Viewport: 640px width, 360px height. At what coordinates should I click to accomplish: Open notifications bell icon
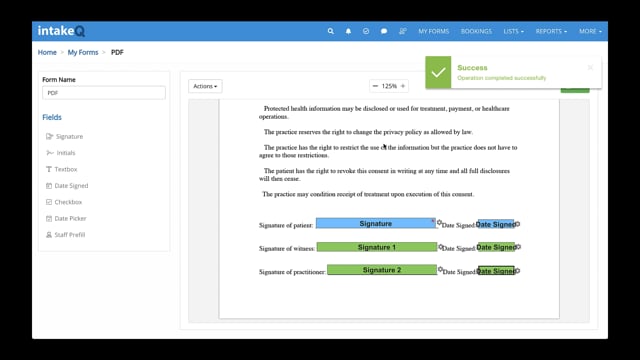click(348, 31)
